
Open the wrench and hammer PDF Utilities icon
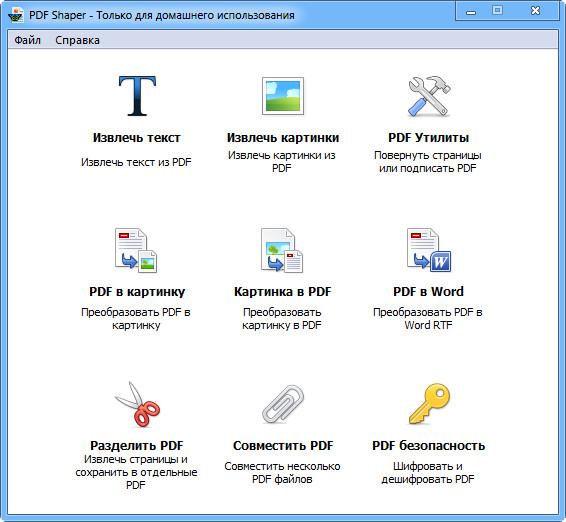429,96
